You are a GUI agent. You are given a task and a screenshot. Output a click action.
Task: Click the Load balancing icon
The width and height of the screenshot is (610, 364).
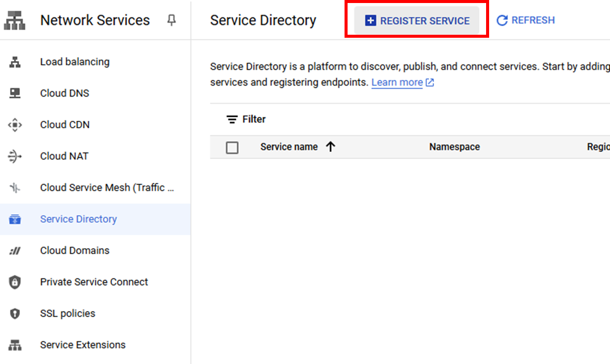coord(15,62)
